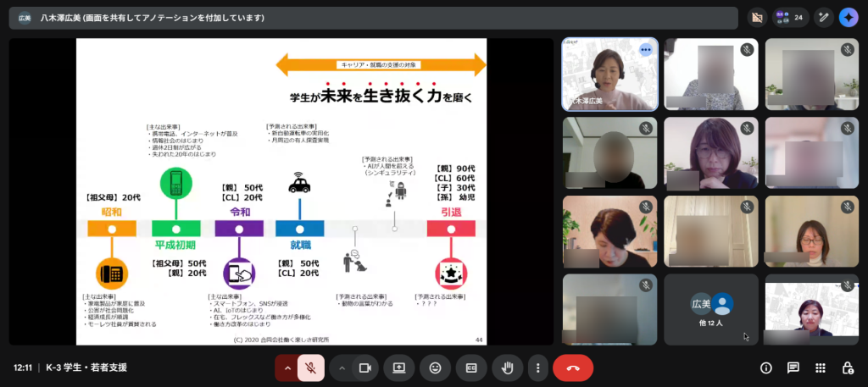Click the shared presentation slide
The height and width of the screenshot is (387, 868).
pyautogui.click(x=281, y=191)
